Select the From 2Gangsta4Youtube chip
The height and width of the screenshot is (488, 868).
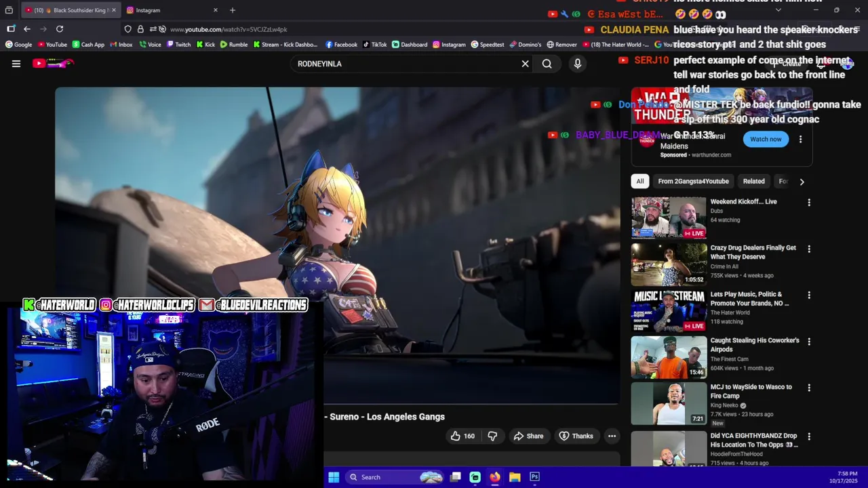click(693, 181)
